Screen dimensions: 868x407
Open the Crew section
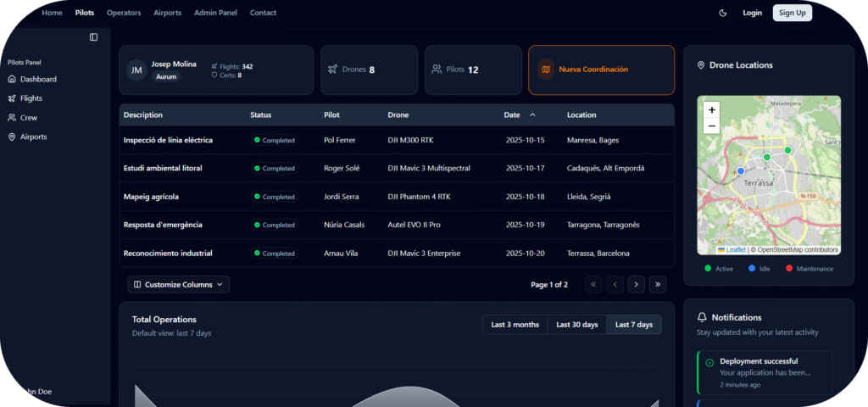tap(29, 118)
